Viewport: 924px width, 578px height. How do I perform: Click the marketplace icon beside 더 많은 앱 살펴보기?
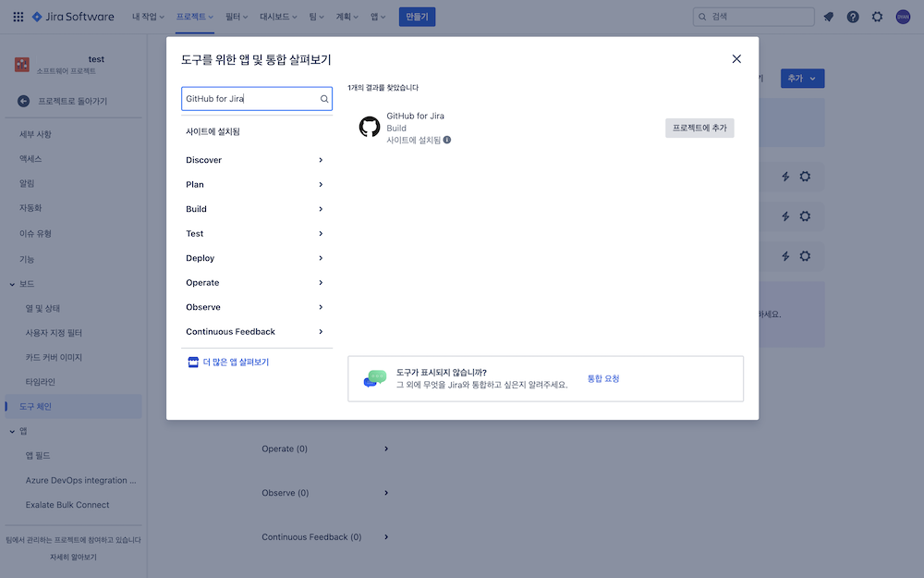coord(193,363)
